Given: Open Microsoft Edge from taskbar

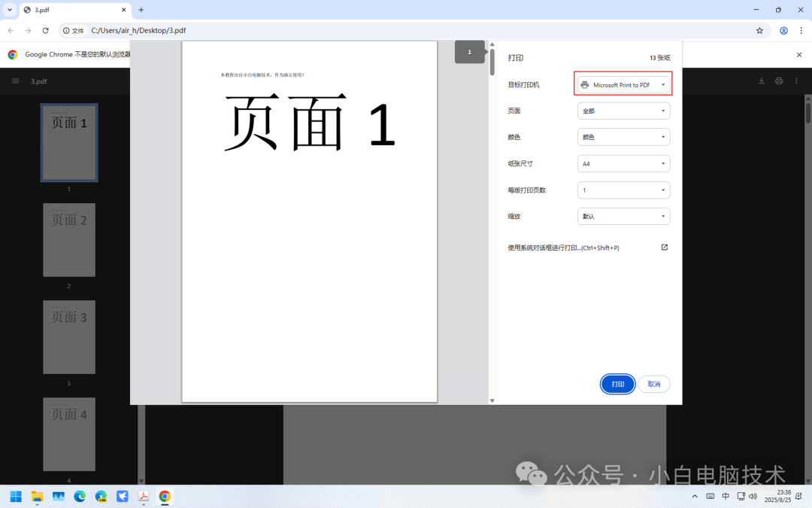Looking at the screenshot, I should point(80,496).
